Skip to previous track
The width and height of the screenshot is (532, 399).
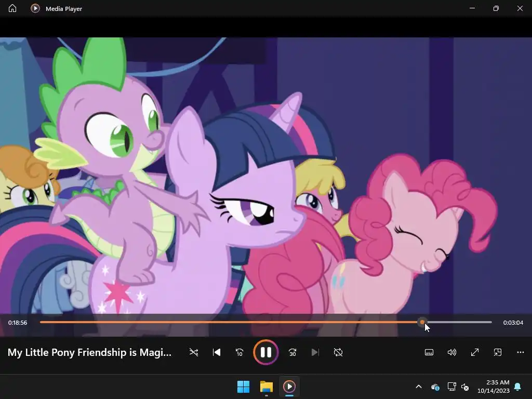pyautogui.click(x=217, y=352)
